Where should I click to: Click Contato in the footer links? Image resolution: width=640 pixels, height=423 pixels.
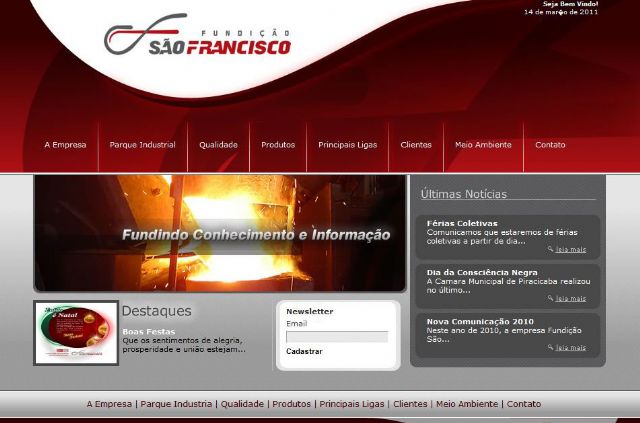[x=524, y=404]
